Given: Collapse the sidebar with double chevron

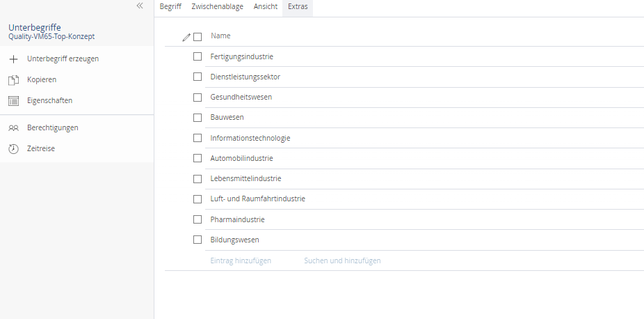Looking at the screenshot, I should click(140, 6).
